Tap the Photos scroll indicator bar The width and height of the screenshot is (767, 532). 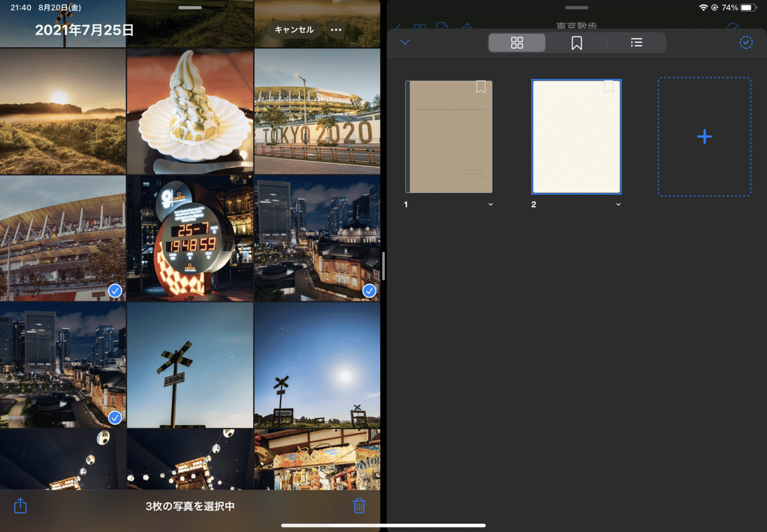click(x=383, y=265)
